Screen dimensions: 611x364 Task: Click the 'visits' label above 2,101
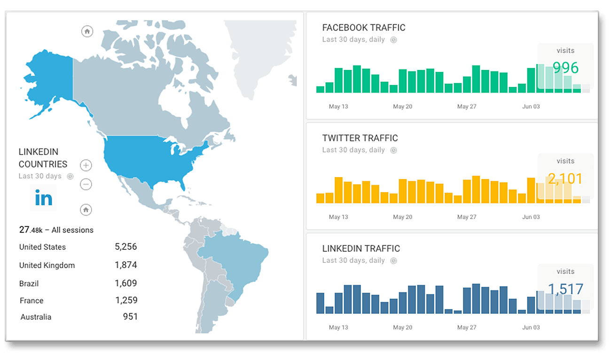click(565, 161)
